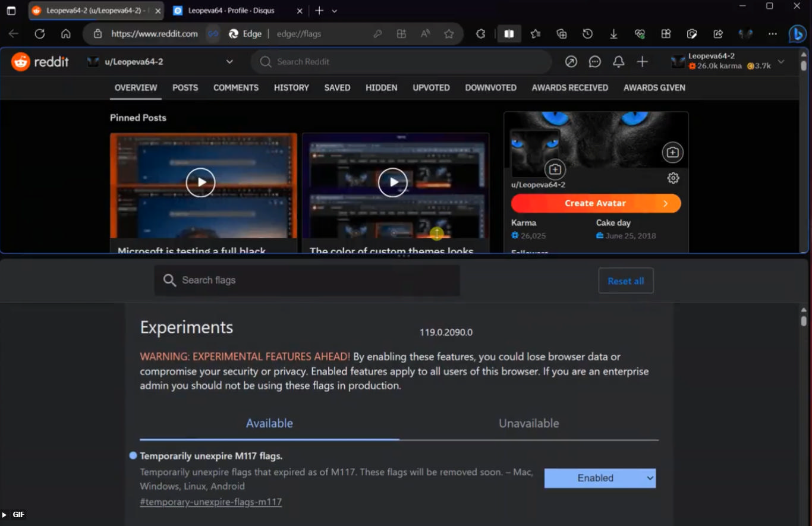Click the Create Avatar button
Image resolution: width=812 pixels, height=526 pixels.
(596, 203)
